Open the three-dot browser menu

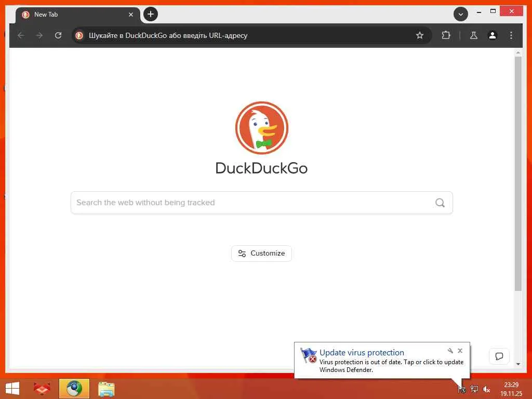[511, 35]
